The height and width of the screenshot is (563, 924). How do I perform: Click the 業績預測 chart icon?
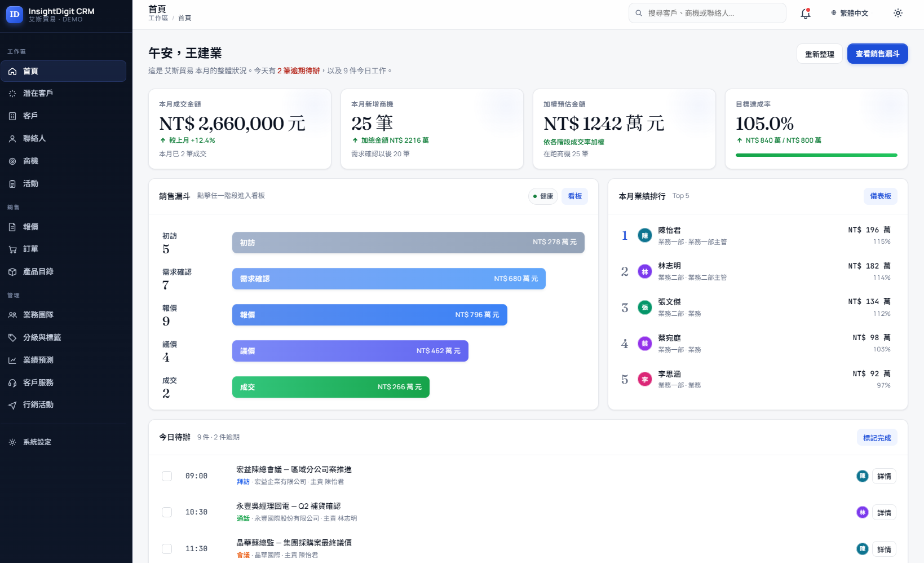[12, 360]
